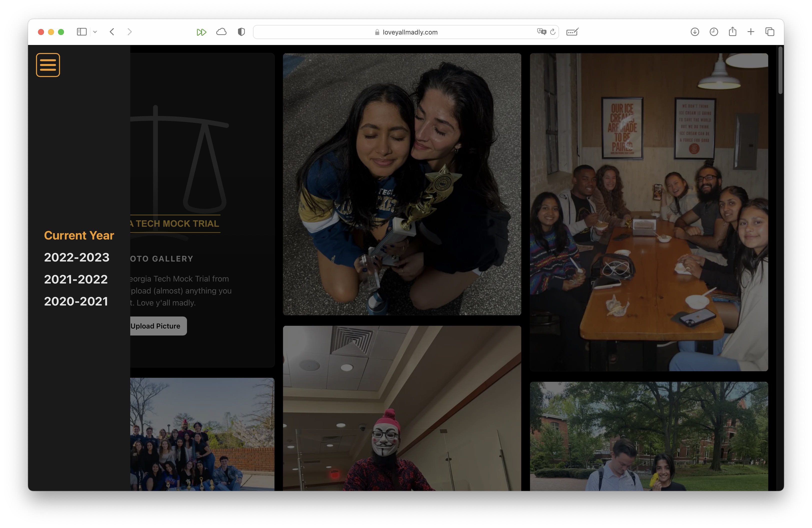Select the Current Year menu item

(79, 235)
